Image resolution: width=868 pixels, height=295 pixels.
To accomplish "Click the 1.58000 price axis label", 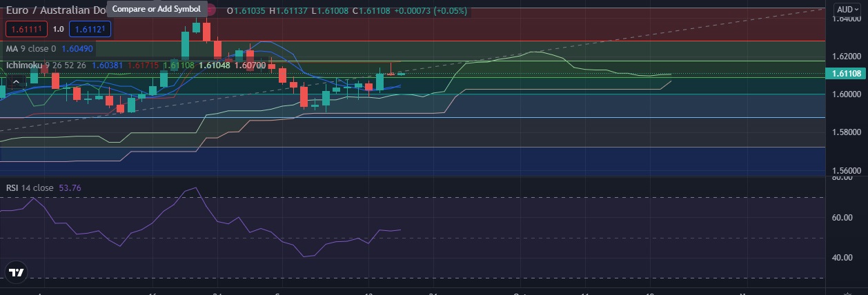I will click(x=845, y=132).
